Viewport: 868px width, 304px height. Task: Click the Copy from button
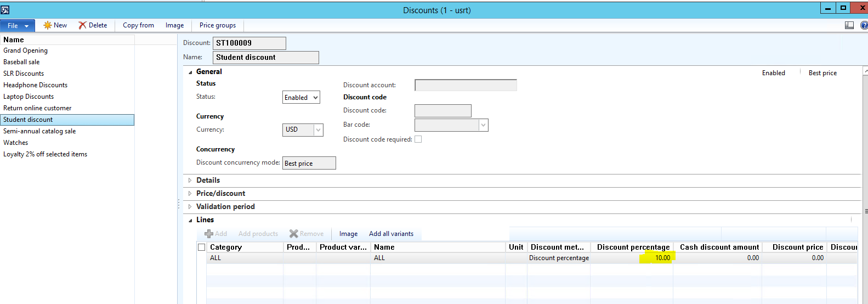138,25
